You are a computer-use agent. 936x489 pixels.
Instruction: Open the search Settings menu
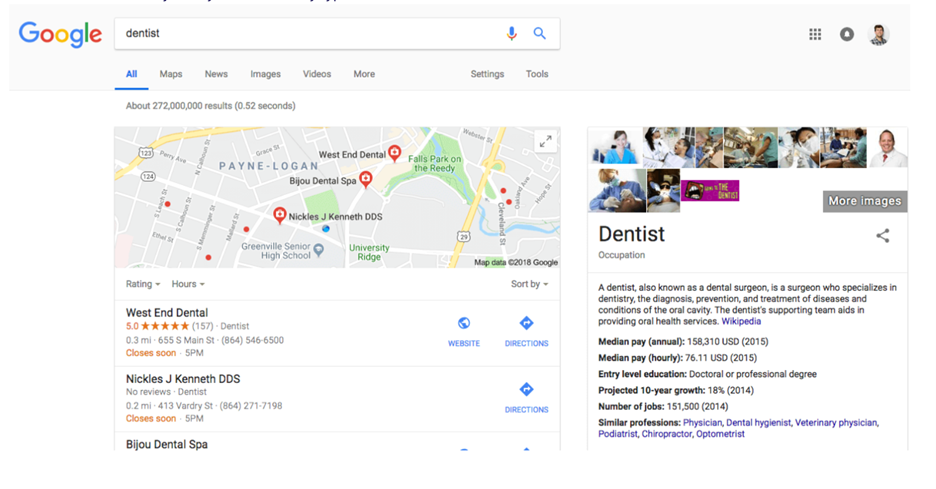pos(487,74)
